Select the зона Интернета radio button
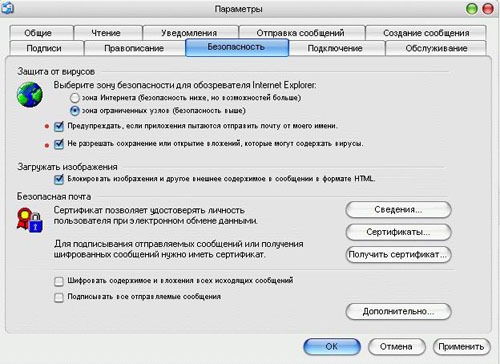 (75, 98)
